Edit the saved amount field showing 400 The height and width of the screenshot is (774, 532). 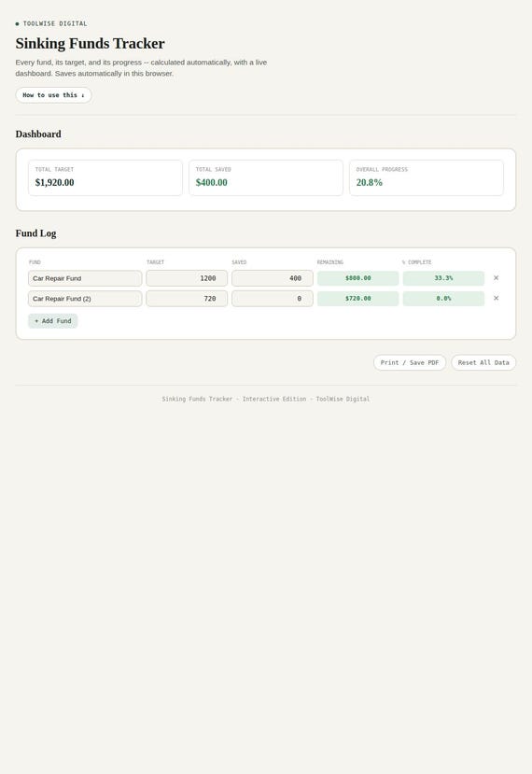pos(273,278)
